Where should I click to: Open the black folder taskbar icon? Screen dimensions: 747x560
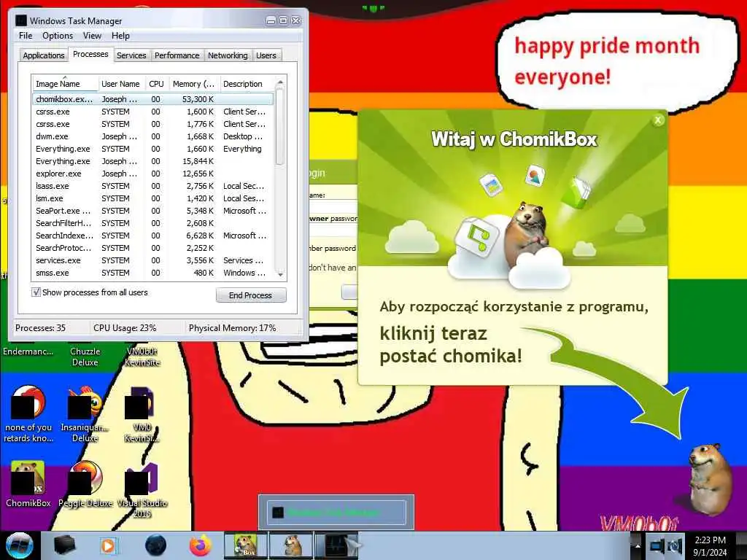64,545
